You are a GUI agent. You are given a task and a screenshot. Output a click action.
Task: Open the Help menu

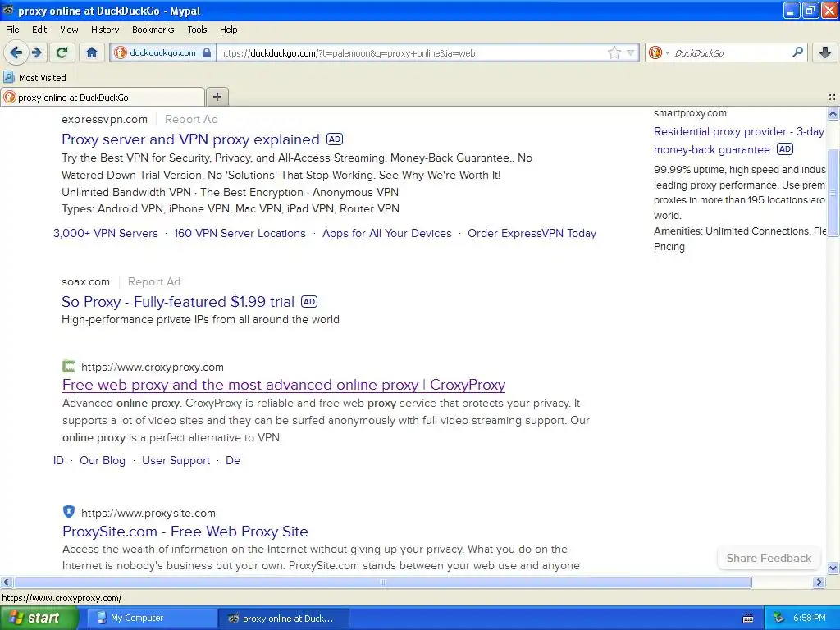228,30
